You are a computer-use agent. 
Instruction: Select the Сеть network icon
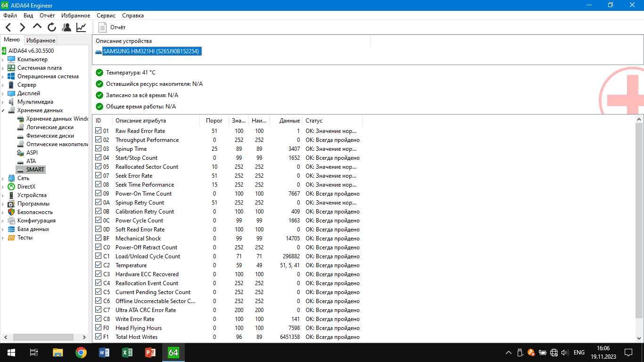pos(11,178)
